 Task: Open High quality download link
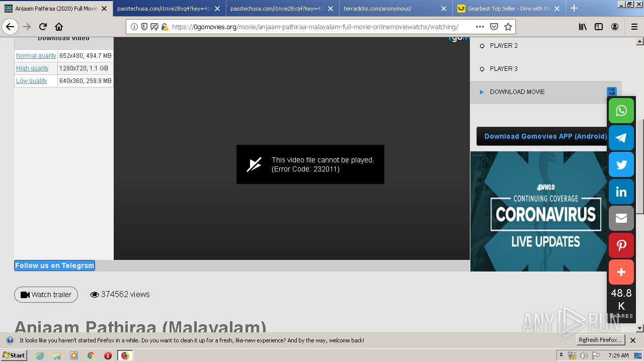32,68
